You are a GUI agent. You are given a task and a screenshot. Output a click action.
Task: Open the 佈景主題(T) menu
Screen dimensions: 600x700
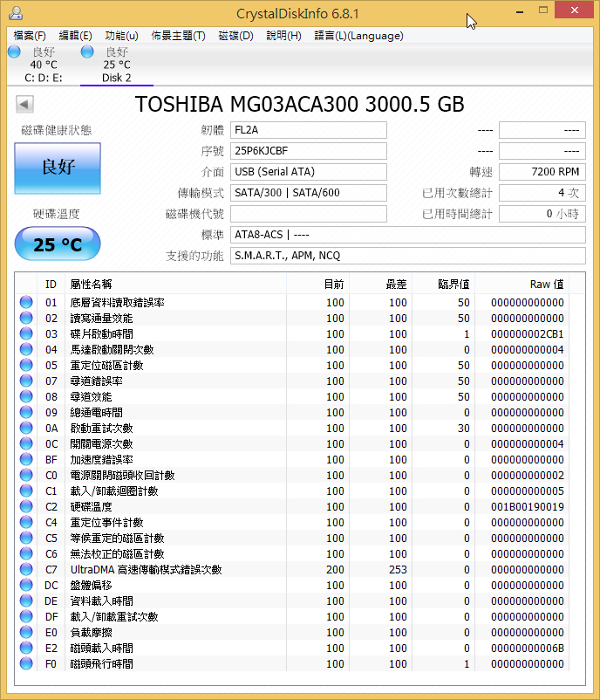179,36
